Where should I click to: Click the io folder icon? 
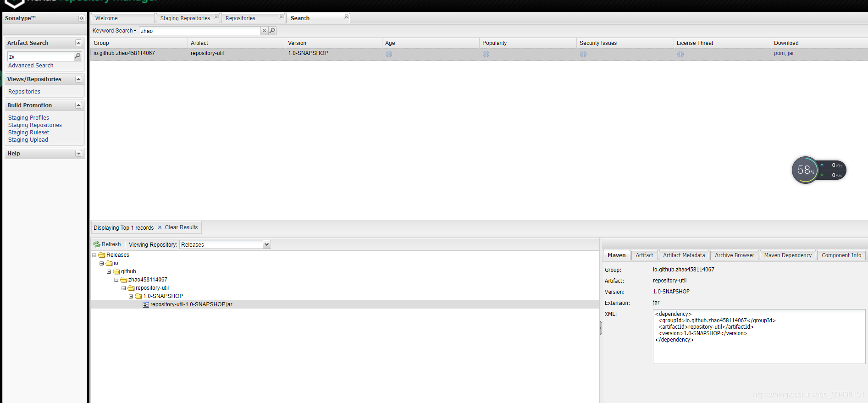coord(109,263)
